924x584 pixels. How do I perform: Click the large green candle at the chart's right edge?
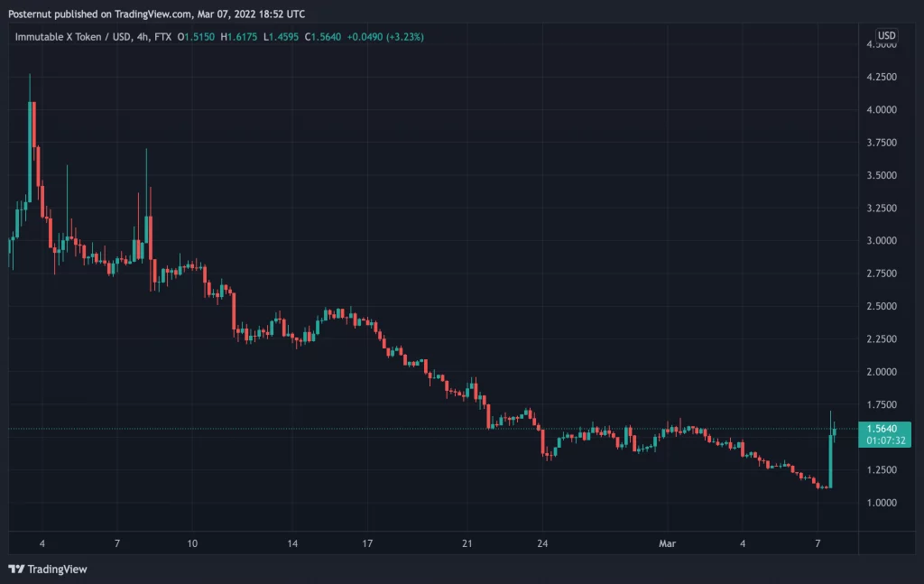829,460
